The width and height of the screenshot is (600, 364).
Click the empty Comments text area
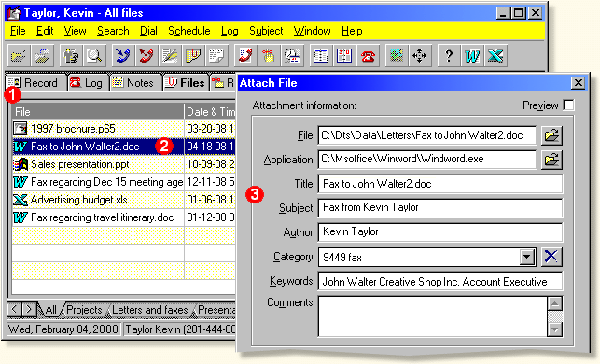[433, 316]
